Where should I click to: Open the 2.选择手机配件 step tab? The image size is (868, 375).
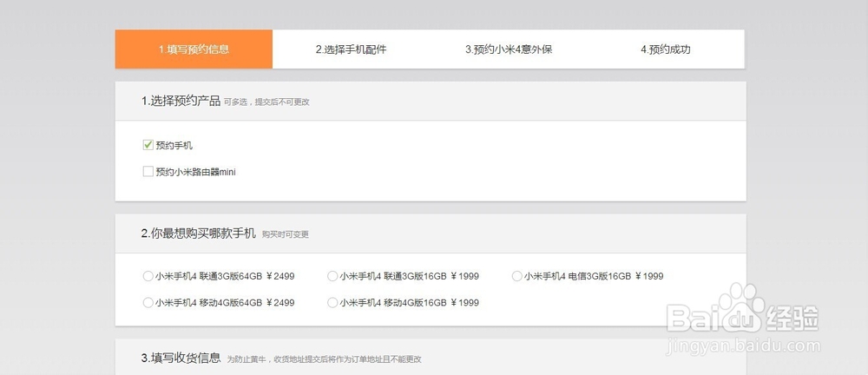point(351,49)
